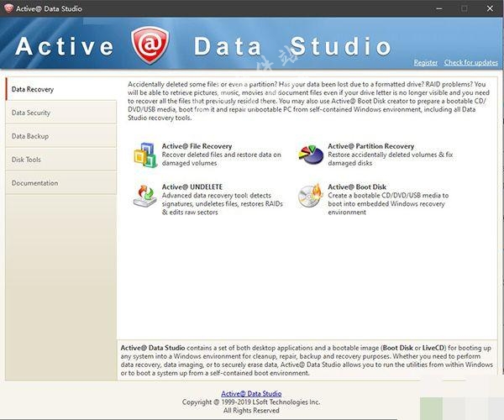
Task: Open the Data Backup tab
Action: [61, 136]
